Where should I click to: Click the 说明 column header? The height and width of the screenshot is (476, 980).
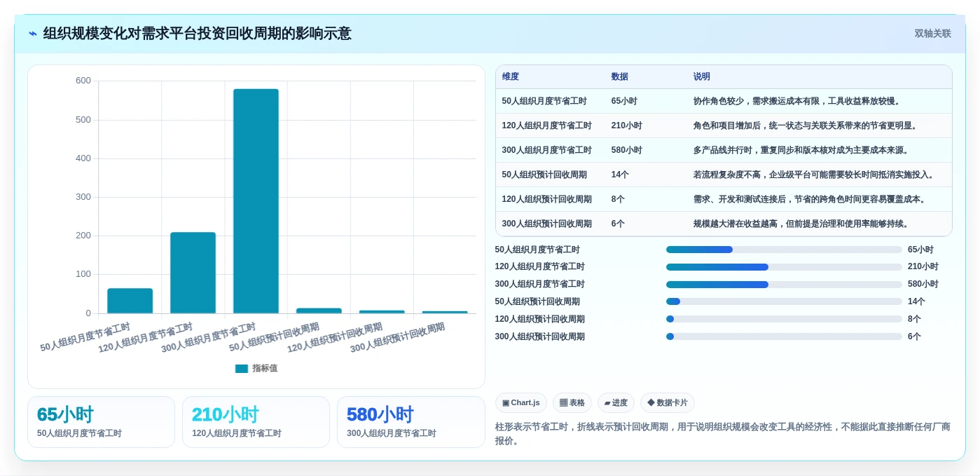click(702, 77)
